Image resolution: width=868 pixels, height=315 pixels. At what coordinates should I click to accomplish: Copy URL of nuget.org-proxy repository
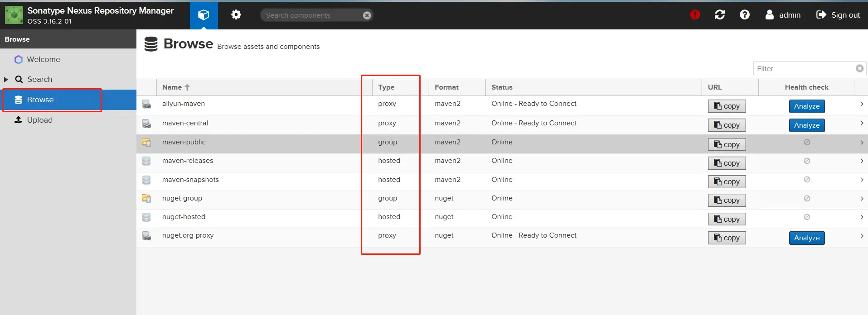coord(727,238)
